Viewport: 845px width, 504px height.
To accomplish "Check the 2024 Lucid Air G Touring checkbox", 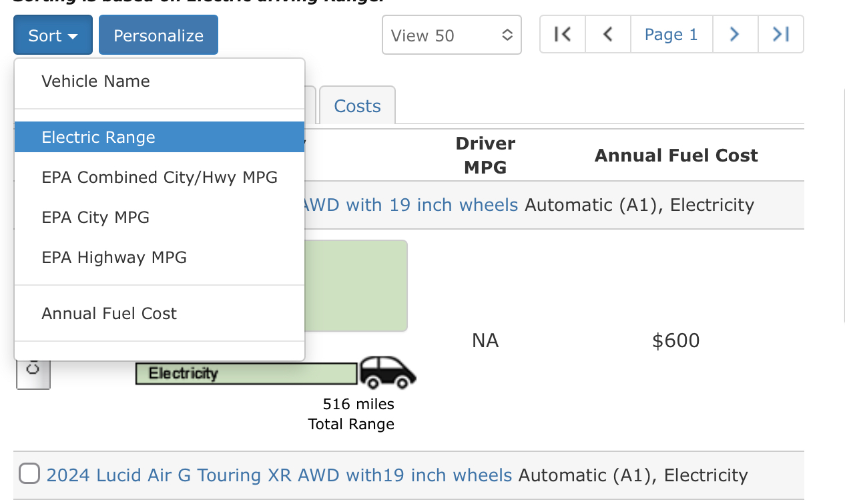I will click(x=29, y=474).
